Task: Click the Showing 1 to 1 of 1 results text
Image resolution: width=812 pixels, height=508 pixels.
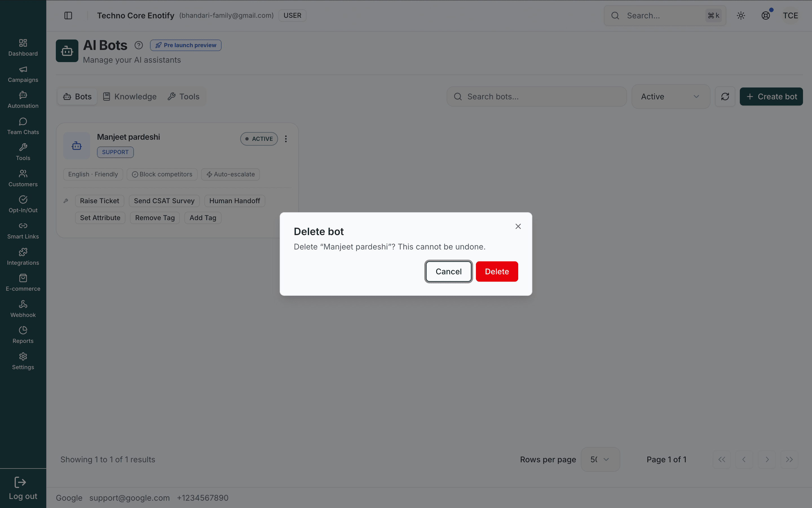Action: [x=108, y=459]
